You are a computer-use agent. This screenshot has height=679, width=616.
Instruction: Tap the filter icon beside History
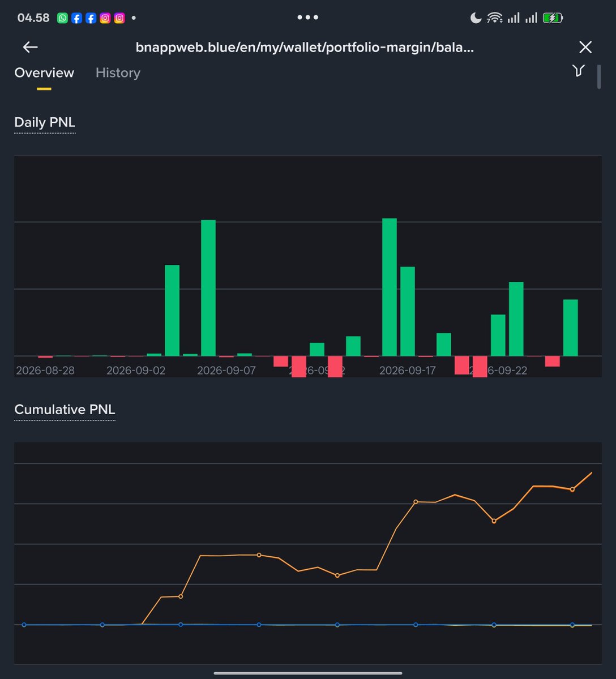click(x=578, y=71)
